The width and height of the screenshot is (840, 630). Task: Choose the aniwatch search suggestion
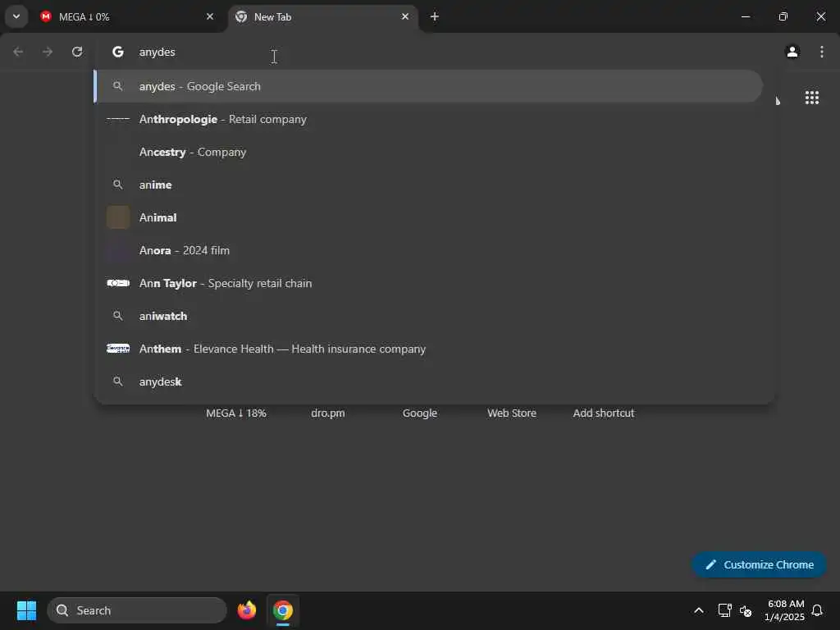tap(428, 316)
